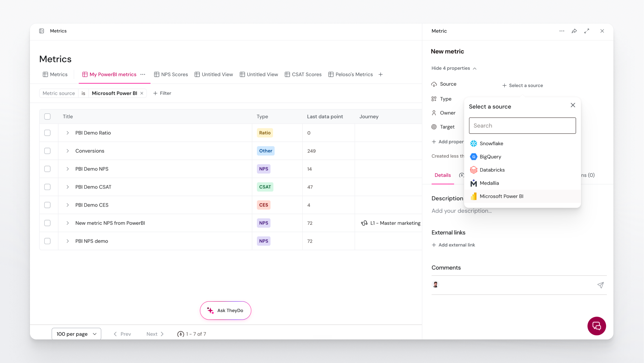644x363 pixels.
Task: Toggle the sidebar panel icon beside Metrics
Action: tap(42, 31)
